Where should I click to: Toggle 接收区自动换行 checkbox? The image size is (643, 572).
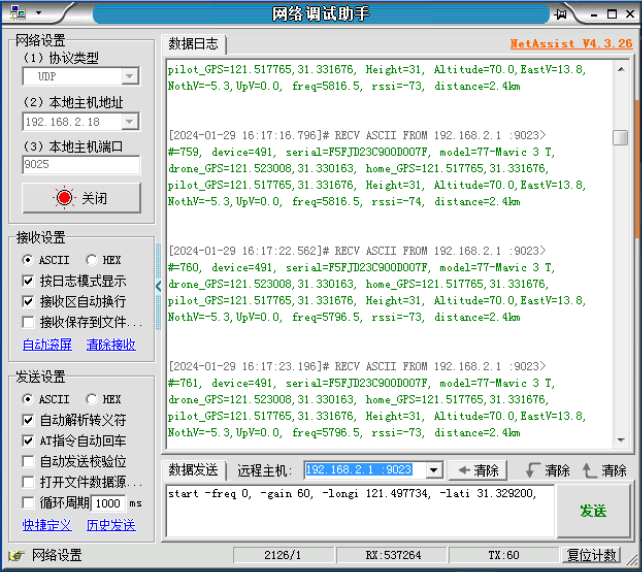28,302
